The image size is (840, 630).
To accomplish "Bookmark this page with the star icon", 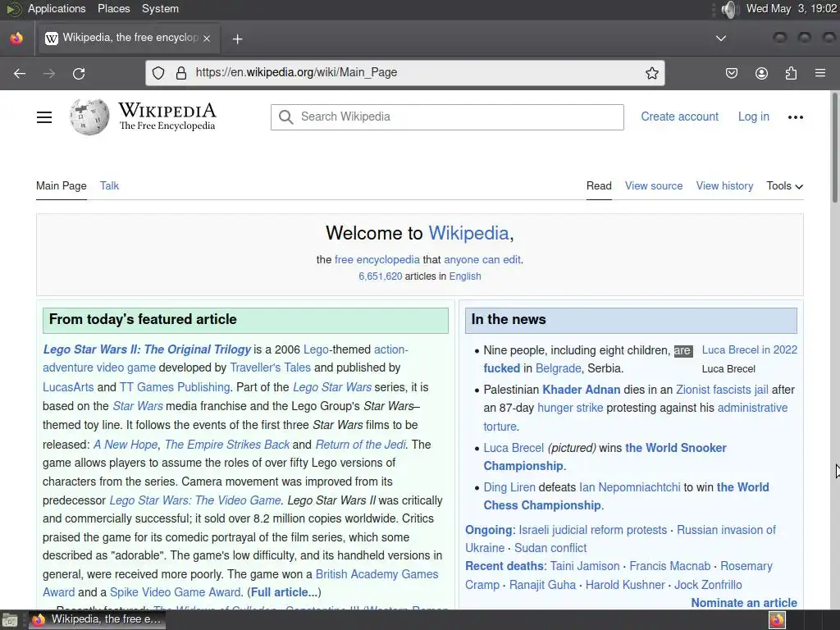I will tap(651, 73).
